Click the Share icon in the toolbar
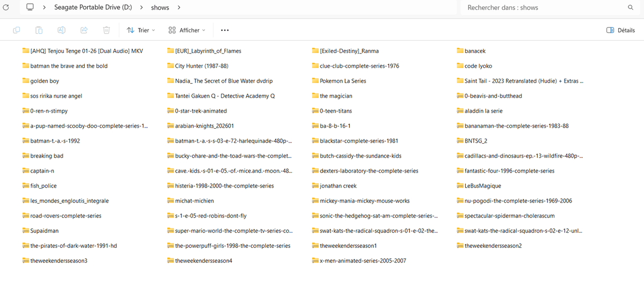This screenshot has width=644, height=283. 84,30
